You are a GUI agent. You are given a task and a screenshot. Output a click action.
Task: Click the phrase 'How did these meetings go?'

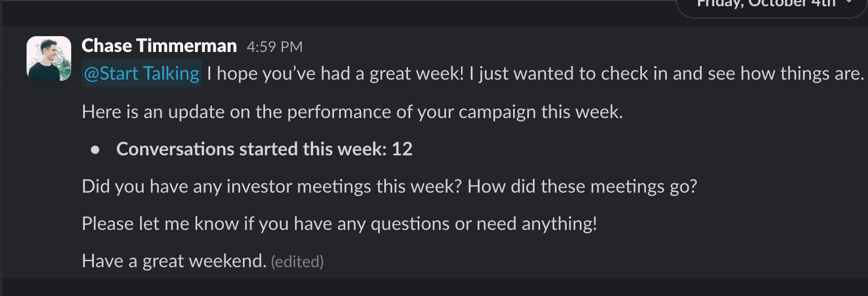point(583,187)
